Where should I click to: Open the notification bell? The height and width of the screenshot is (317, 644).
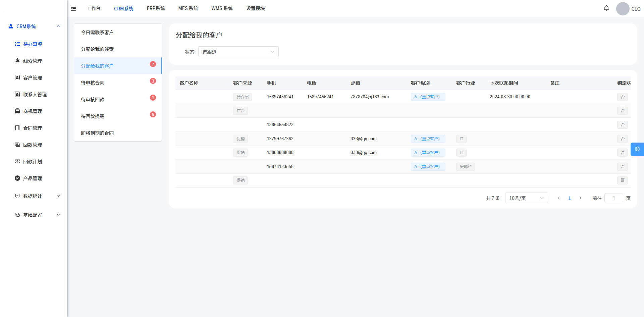pyautogui.click(x=606, y=8)
